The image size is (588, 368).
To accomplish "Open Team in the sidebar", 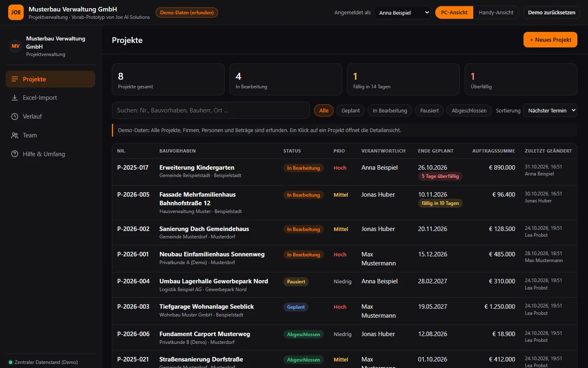I will [x=51, y=135].
